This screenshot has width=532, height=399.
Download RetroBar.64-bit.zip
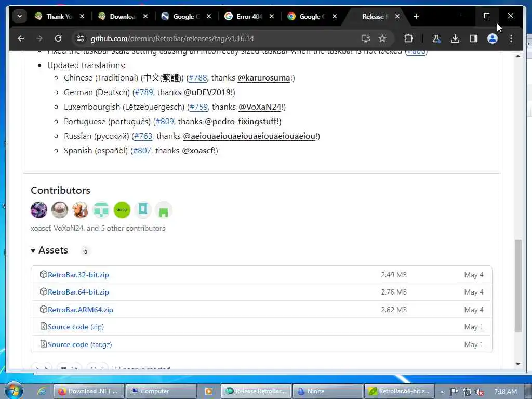(78, 292)
